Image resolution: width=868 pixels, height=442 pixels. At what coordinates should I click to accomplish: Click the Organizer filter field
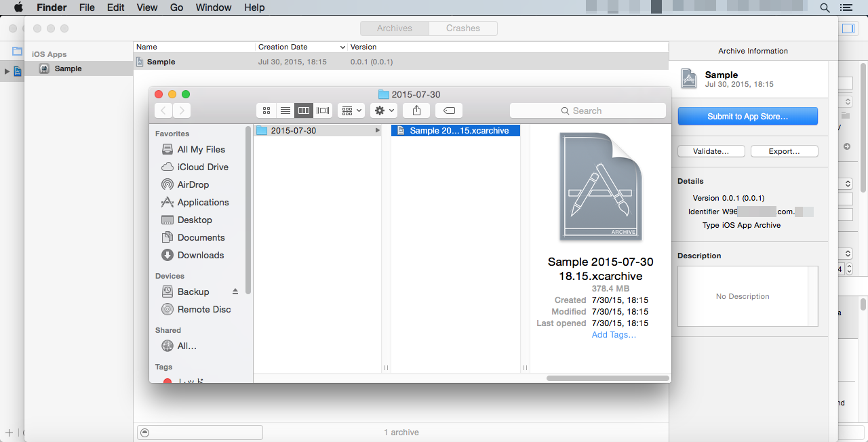point(200,433)
